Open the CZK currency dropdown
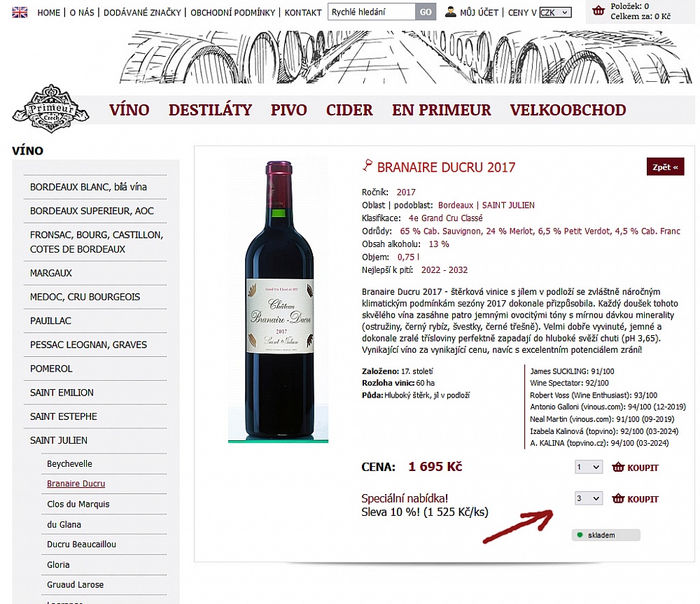Image resolution: width=700 pixels, height=604 pixels. click(x=555, y=13)
